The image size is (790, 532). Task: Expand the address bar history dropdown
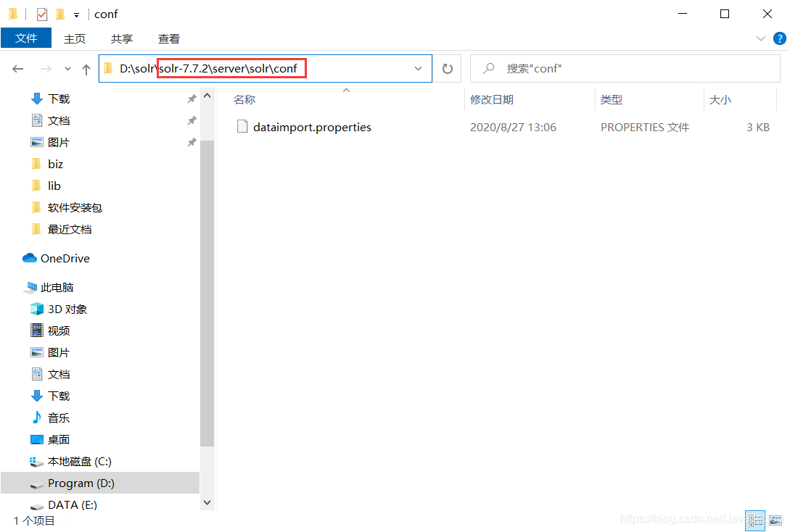[418, 68]
